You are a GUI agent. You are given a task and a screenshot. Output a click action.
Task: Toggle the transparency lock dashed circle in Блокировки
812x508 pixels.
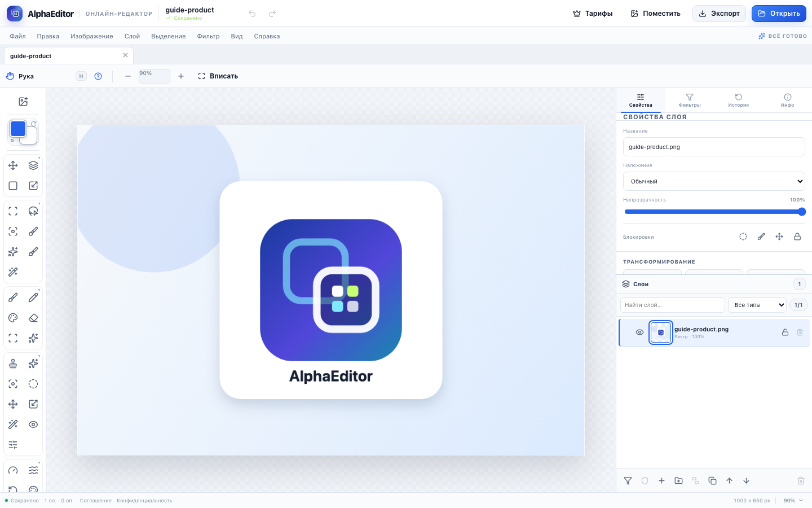[x=743, y=237]
